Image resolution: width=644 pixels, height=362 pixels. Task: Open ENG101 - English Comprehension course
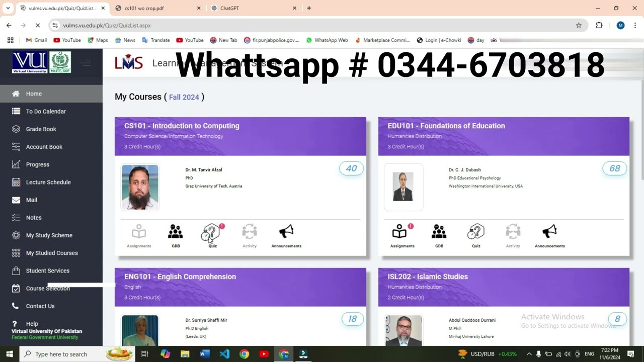coord(180,277)
